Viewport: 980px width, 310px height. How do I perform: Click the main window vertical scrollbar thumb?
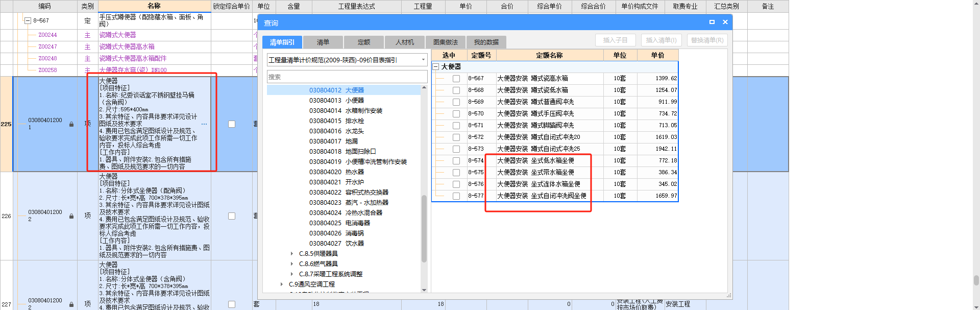click(976, 280)
